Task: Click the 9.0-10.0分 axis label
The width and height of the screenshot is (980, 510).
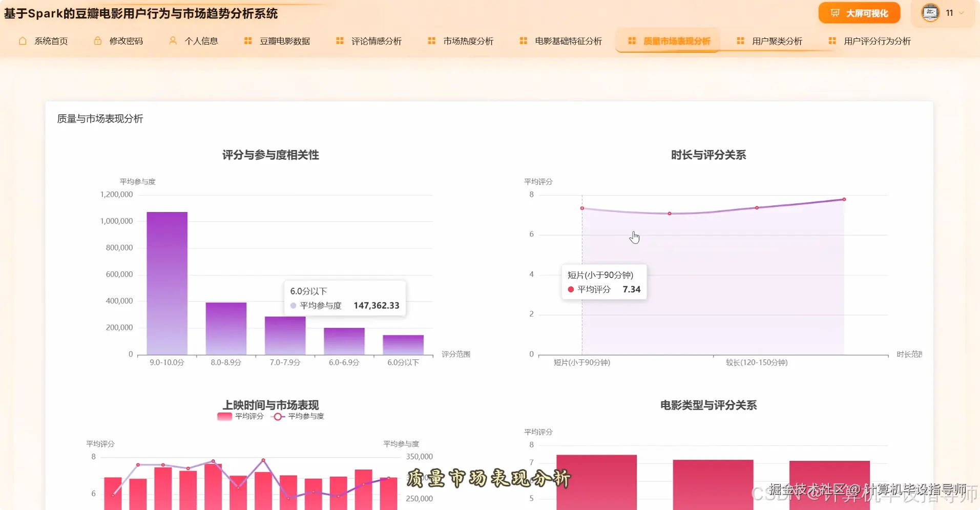Action: pyautogui.click(x=167, y=363)
